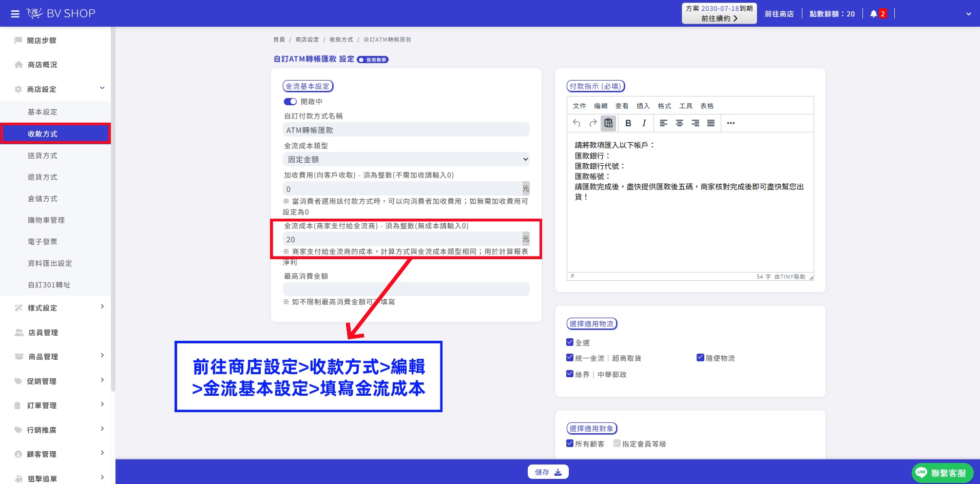Toggle the 開啟中 switch off
980x484 pixels.
click(290, 102)
